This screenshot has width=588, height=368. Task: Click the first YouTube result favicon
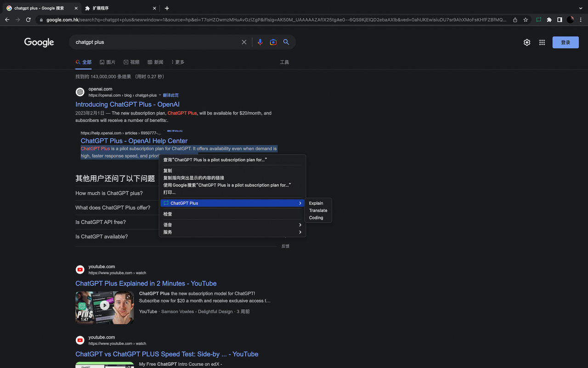pos(80,270)
